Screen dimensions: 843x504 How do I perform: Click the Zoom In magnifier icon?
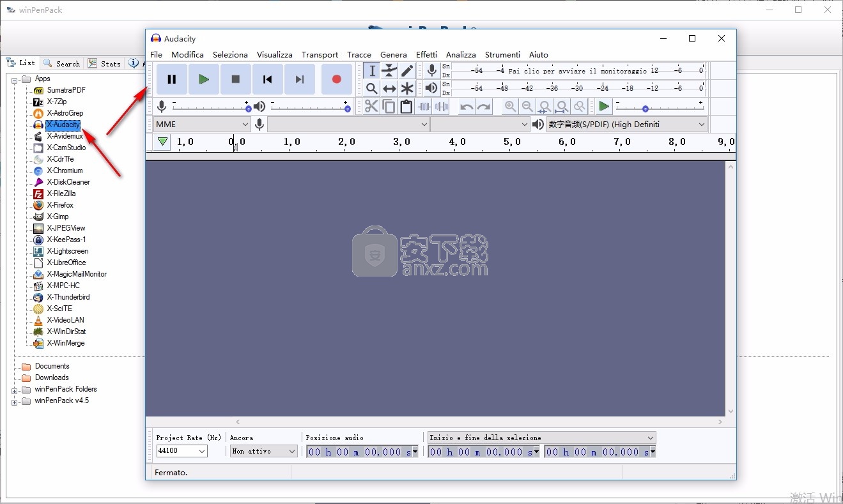510,106
